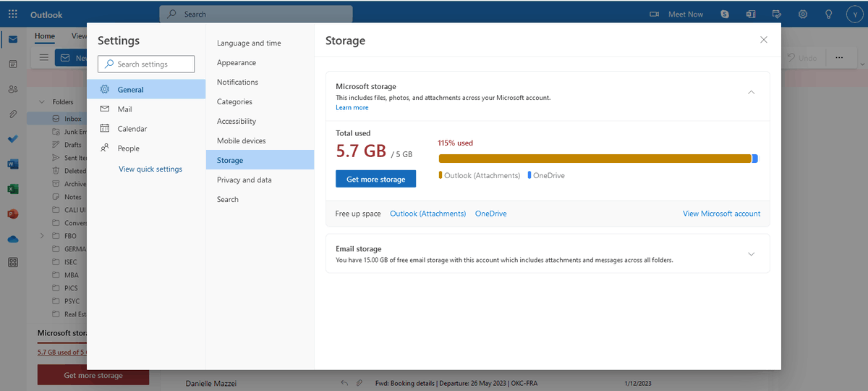Open the Tips lightbulb icon
The height and width of the screenshot is (391, 868).
click(x=829, y=14)
